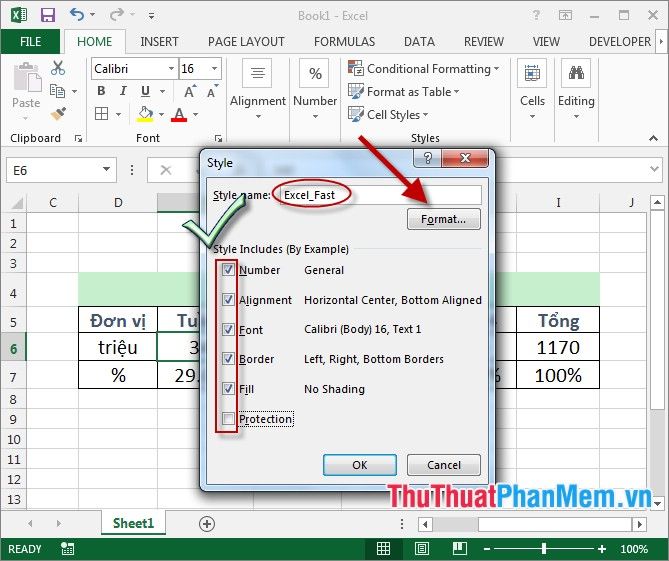The width and height of the screenshot is (669, 561).
Task: Click the Format Painter brush icon
Action: 58,113
